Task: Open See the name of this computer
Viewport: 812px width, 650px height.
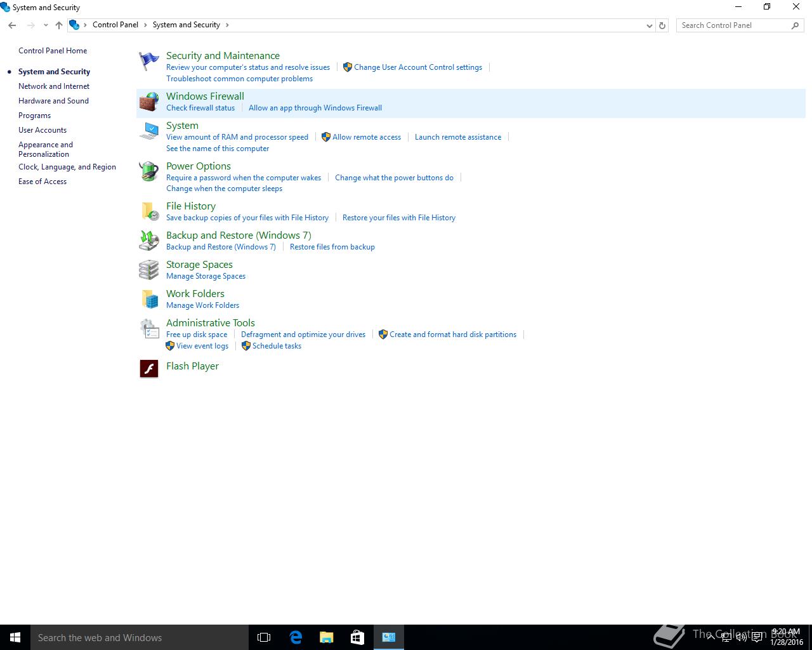Action: 218,149
